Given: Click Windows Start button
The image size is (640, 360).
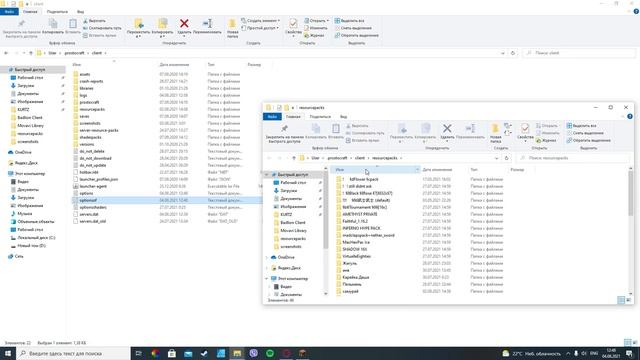Looking at the screenshot, I should 8,353.
